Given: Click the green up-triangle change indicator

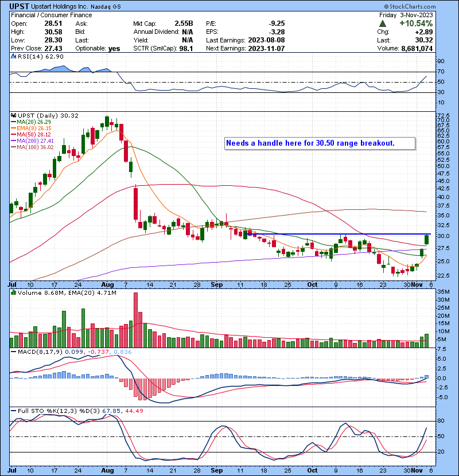Looking at the screenshot, I should point(383,24).
